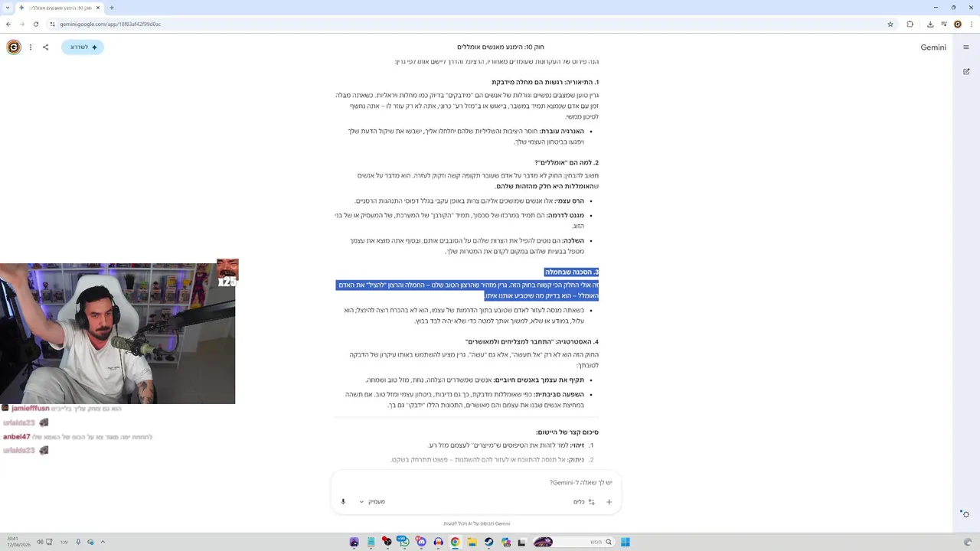Click the heading 2. למה הם "אומללים"?

click(567, 162)
